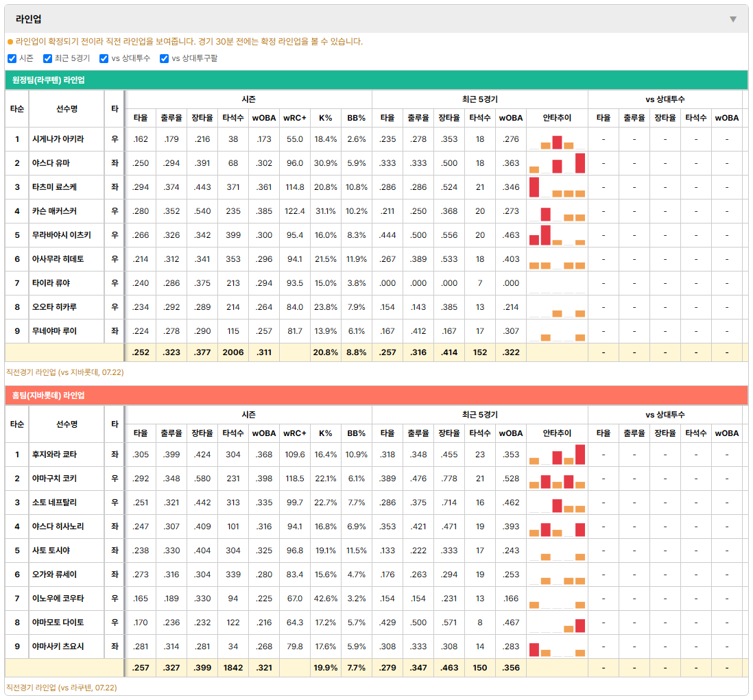Click wRC+ column header in away table

coord(294,118)
